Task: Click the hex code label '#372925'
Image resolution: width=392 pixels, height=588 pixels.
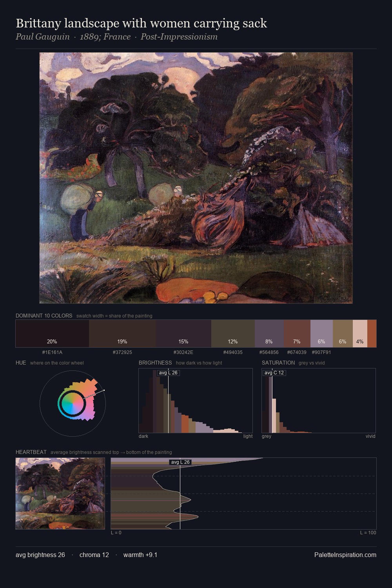Action: 122,352
